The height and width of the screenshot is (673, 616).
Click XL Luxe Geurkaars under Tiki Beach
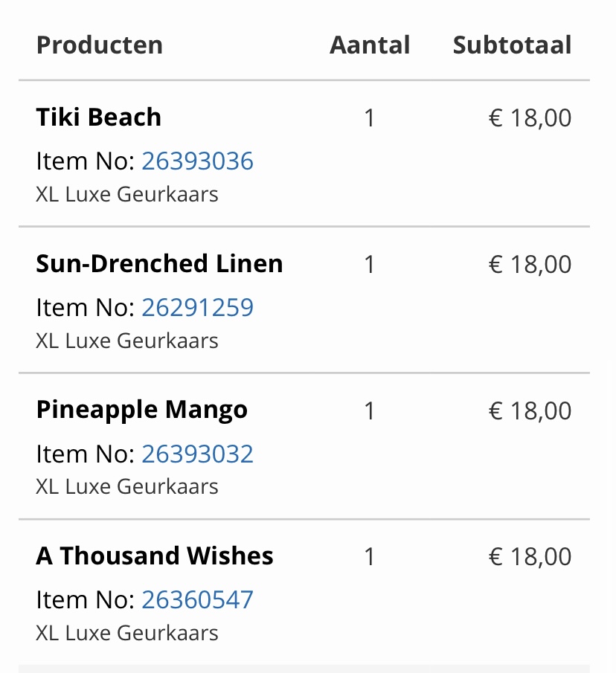pos(127,194)
